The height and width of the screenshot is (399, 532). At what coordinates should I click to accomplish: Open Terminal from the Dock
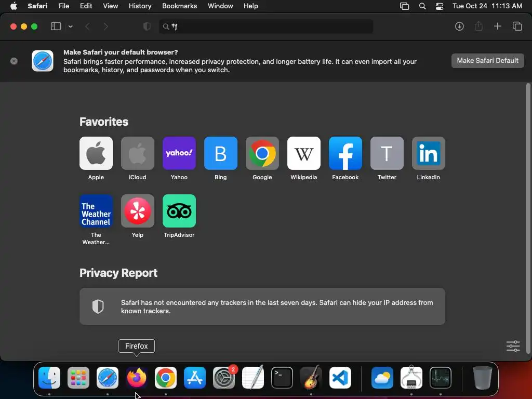[x=282, y=378]
